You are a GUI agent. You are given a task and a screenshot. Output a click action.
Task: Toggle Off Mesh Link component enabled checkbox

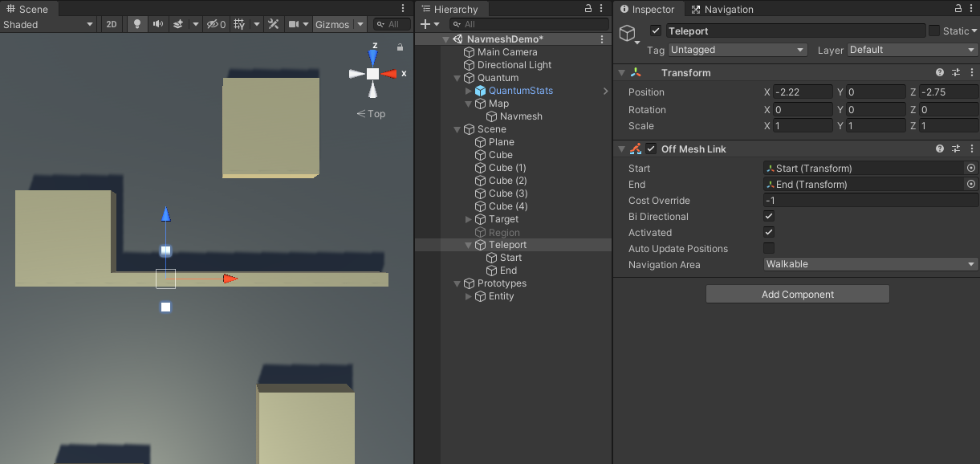tap(651, 149)
